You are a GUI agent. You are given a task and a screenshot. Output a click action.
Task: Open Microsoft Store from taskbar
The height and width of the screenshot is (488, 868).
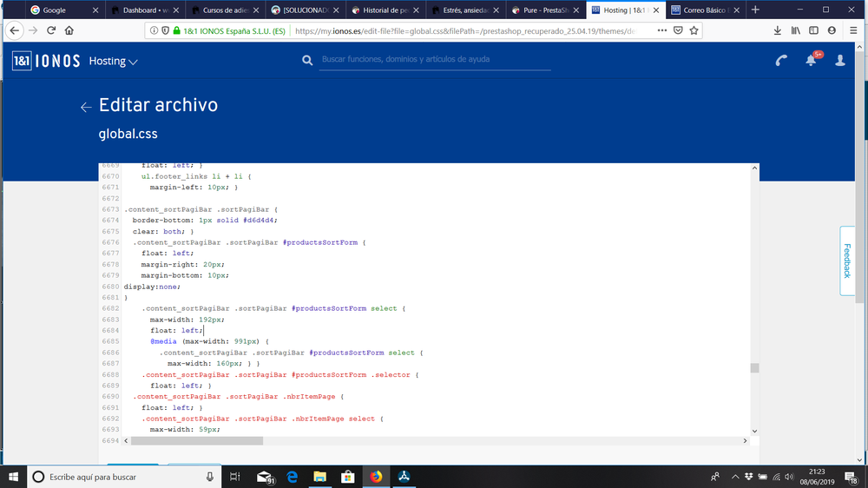[348, 477]
